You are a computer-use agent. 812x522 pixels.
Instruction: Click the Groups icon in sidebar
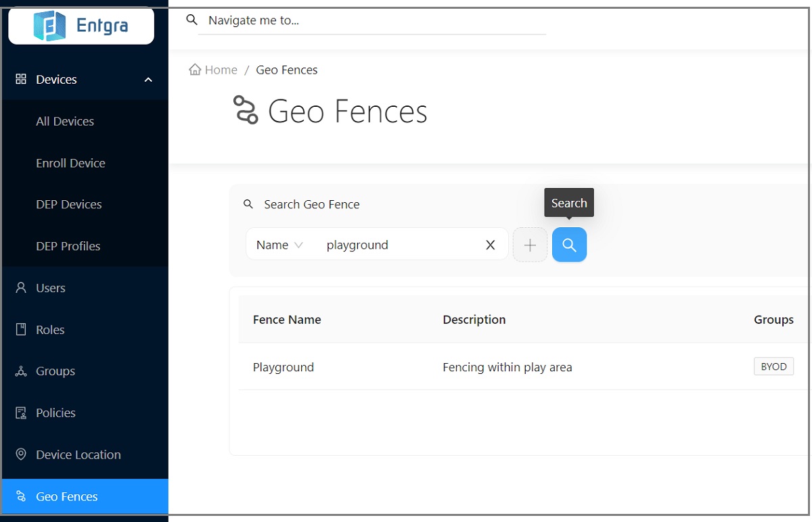pos(21,371)
